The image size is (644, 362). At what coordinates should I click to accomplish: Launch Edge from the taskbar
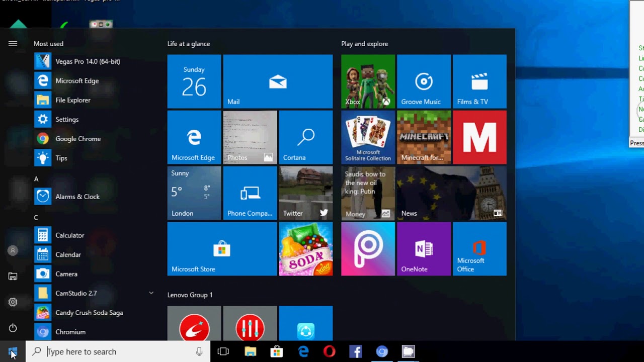(303, 351)
